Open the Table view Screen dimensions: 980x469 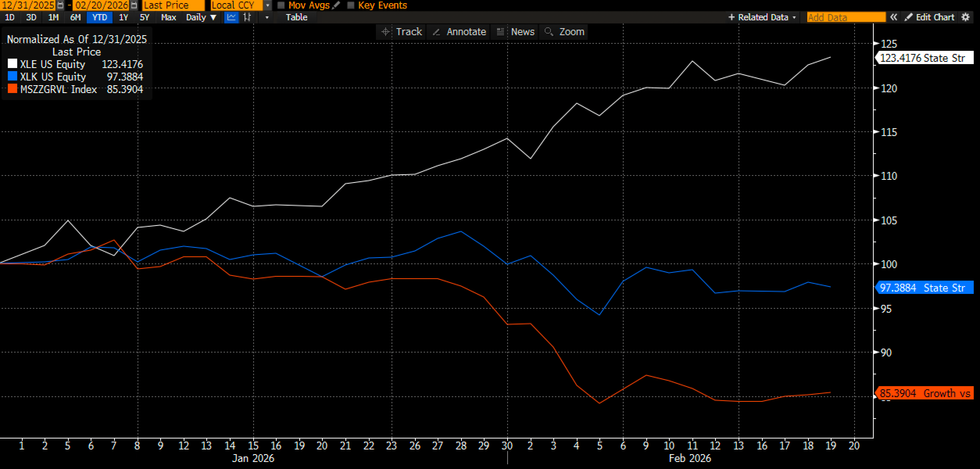pyautogui.click(x=296, y=17)
